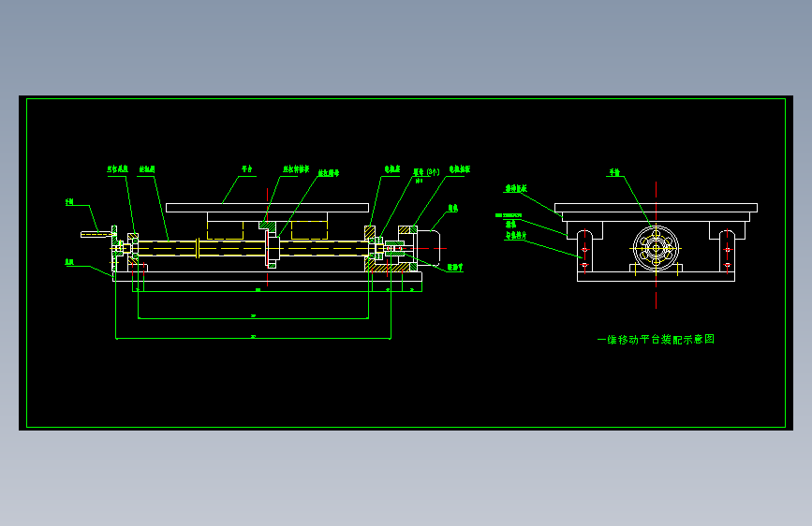Click the label containing (3个)

point(426,172)
